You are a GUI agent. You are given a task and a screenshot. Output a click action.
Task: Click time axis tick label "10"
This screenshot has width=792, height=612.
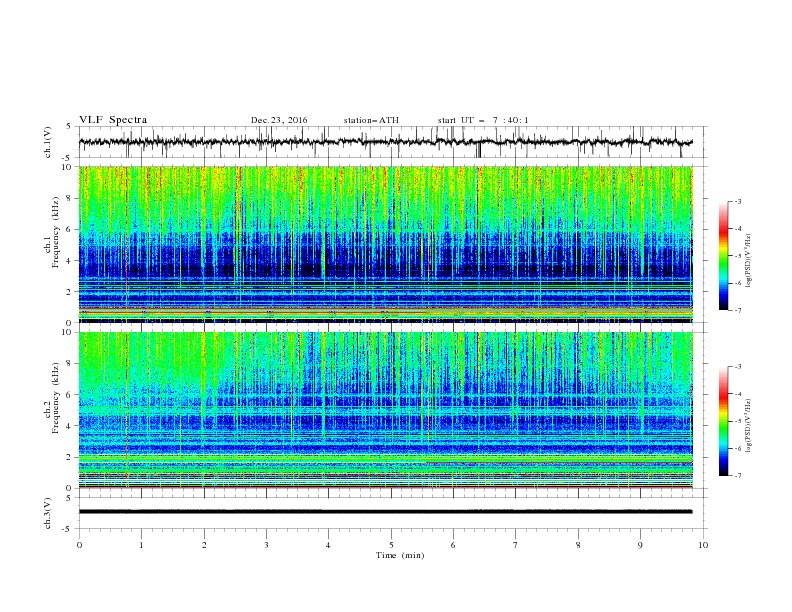click(x=703, y=545)
